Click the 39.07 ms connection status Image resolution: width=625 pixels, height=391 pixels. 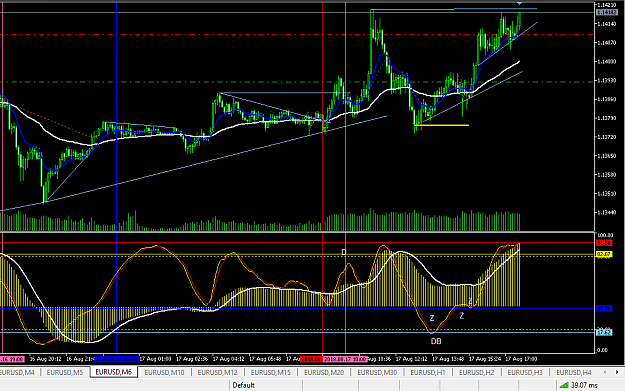(584, 385)
